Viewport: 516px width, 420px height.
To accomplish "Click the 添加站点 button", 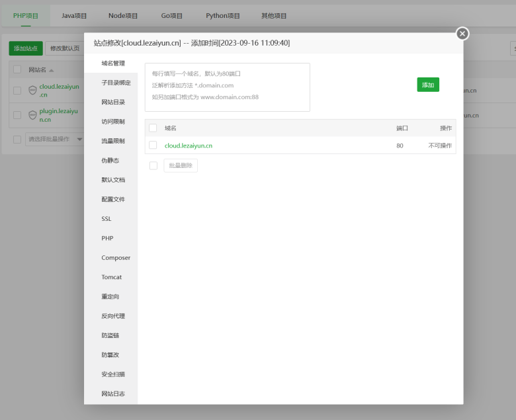I will coord(26,48).
